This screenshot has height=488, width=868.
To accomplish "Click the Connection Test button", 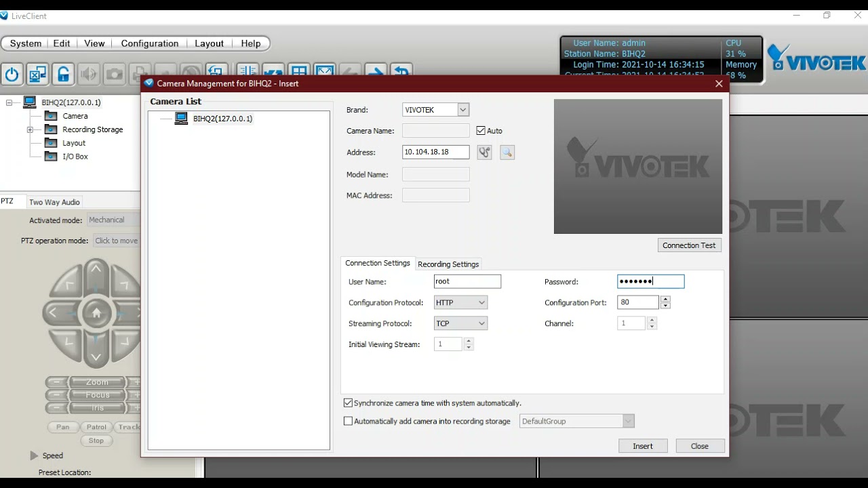I will [x=689, y=245].
